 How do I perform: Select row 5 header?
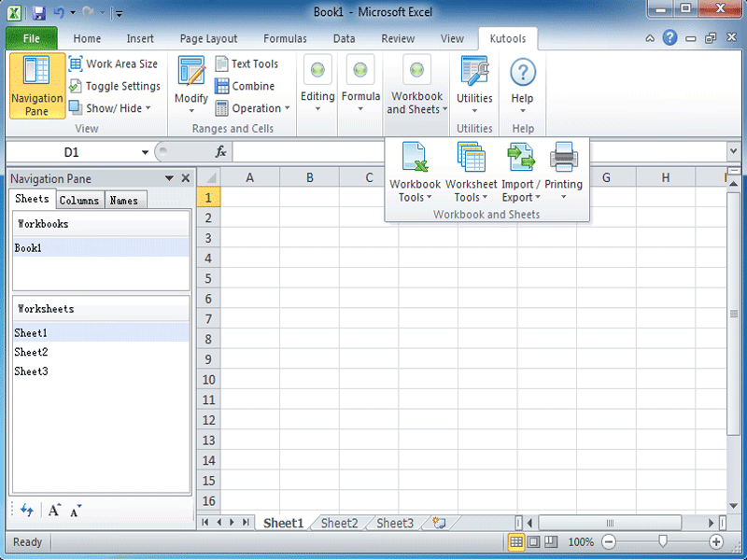pyautogui.click(x=208, y=278)
